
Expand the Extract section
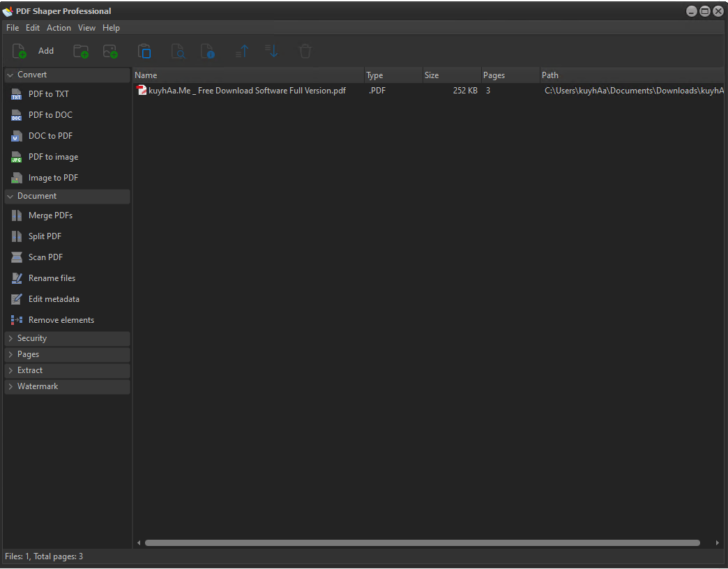click(x=10, y=370)
